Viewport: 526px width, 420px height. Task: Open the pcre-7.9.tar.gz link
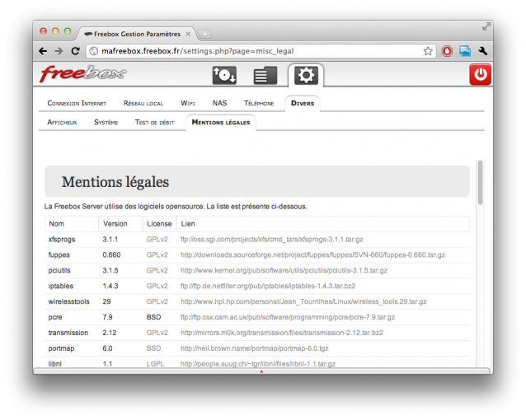pyautogui.click(x=288, y=317)
